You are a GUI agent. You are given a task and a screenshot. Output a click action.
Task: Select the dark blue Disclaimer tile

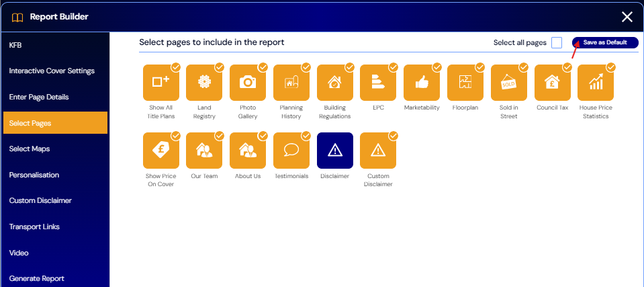tap(334, 151)
